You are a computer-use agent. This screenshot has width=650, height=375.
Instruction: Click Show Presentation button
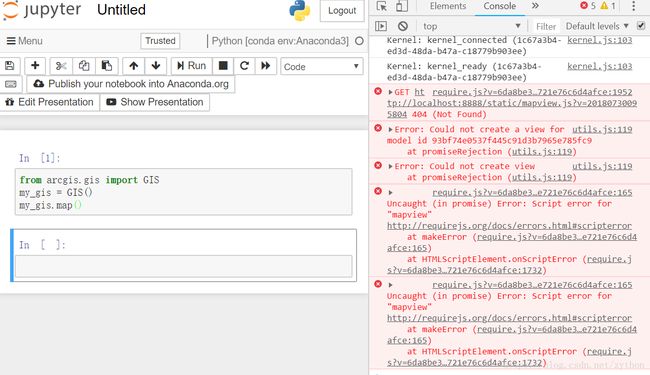click(155, 102)
